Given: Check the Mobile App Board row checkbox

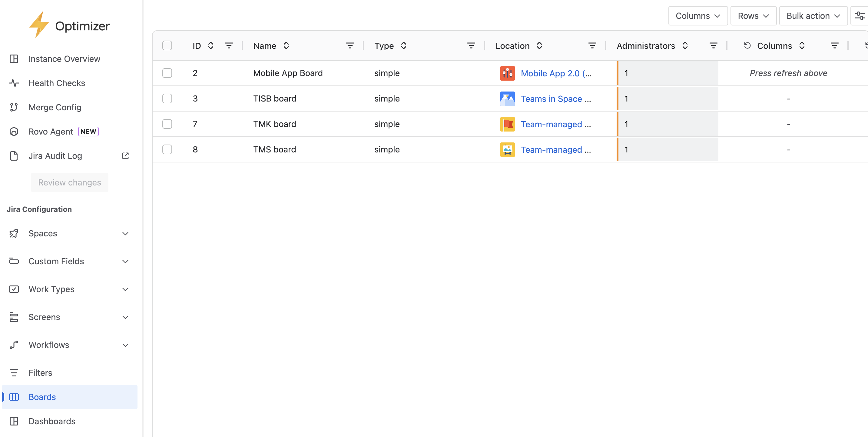Looking at the screenshot, I should [167, 73].
